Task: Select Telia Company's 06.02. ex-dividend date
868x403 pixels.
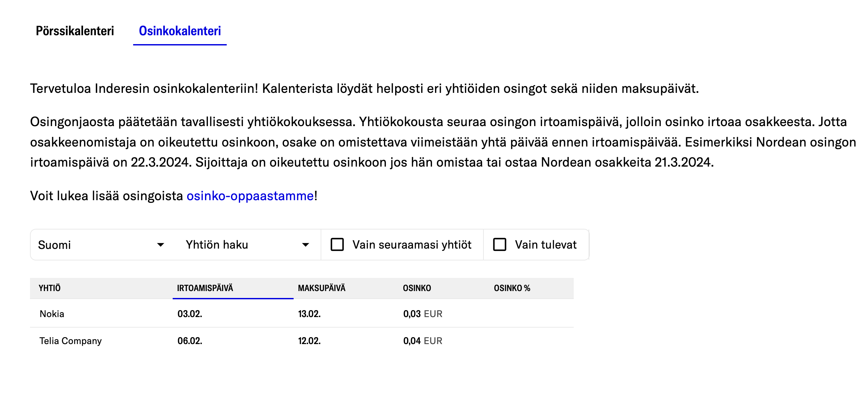Action: point(190,341)
